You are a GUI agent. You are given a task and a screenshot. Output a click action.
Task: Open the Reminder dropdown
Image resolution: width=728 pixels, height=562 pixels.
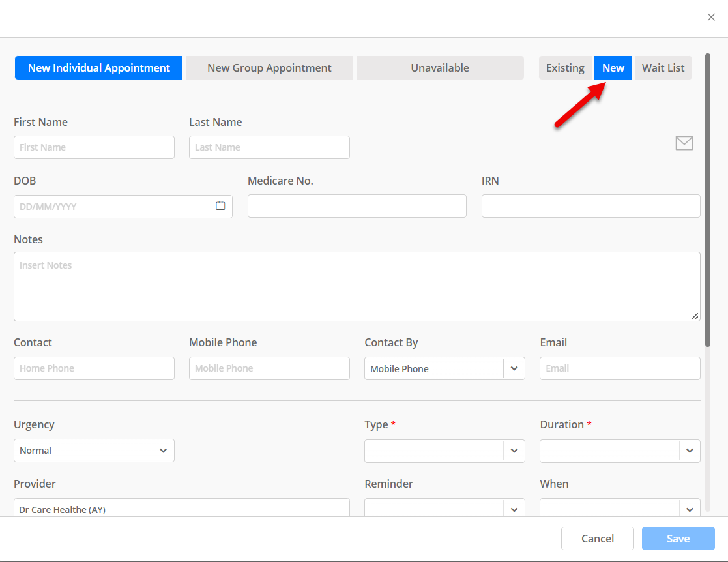click(x=514, y=508)
